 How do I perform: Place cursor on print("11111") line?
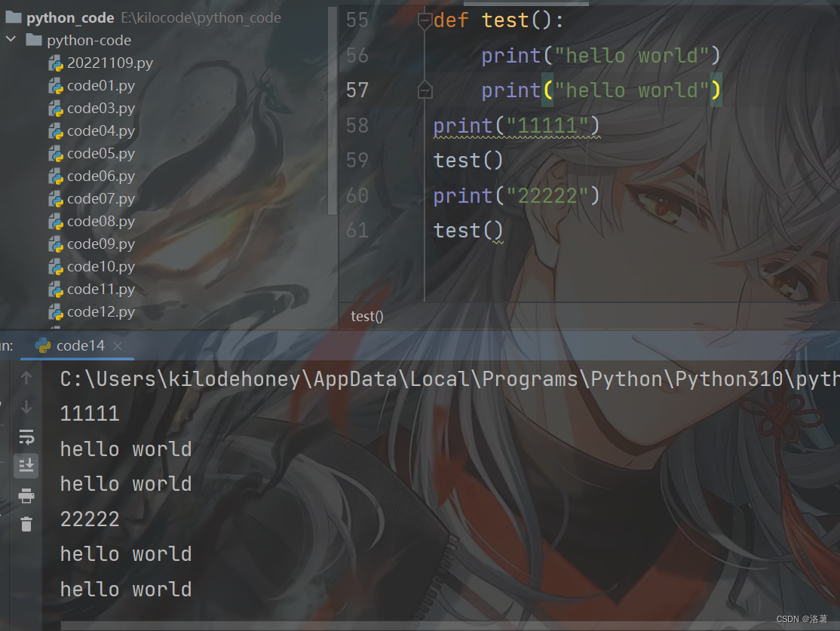(517, 126)
